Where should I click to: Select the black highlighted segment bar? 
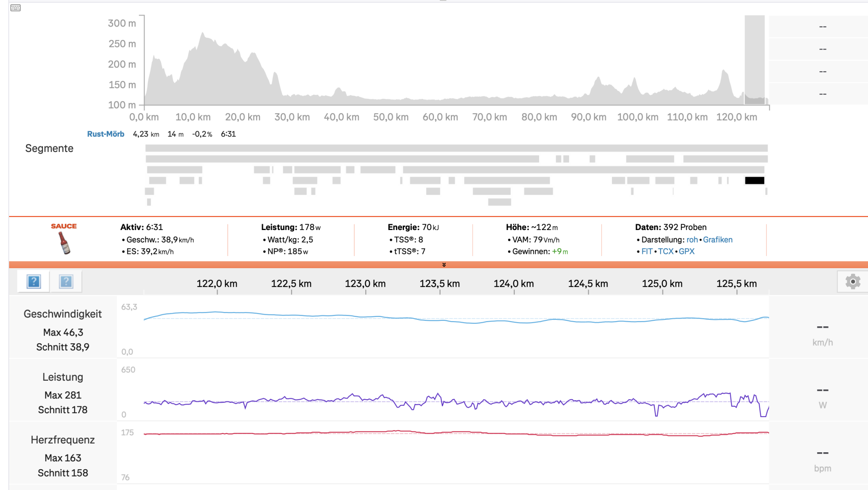point(754,181)
